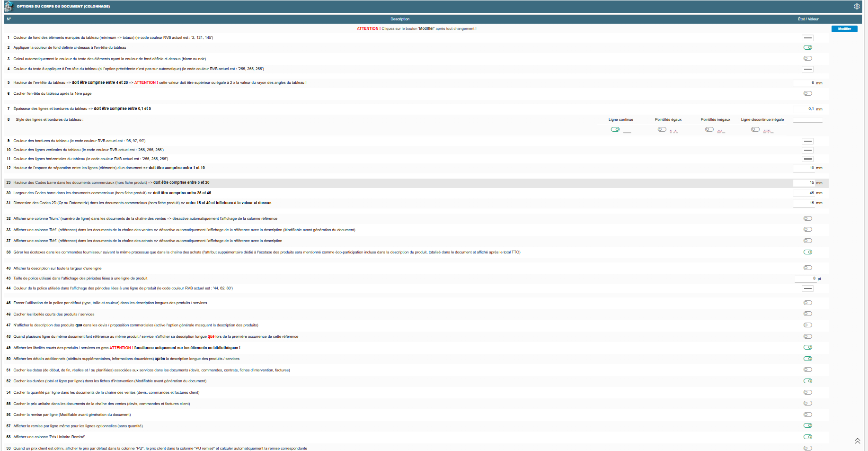Image resolution: width=868 pixels, height=451 pixels.
Task: Toggle row 54 hide quantity per line
Action: tap(808, 392)
